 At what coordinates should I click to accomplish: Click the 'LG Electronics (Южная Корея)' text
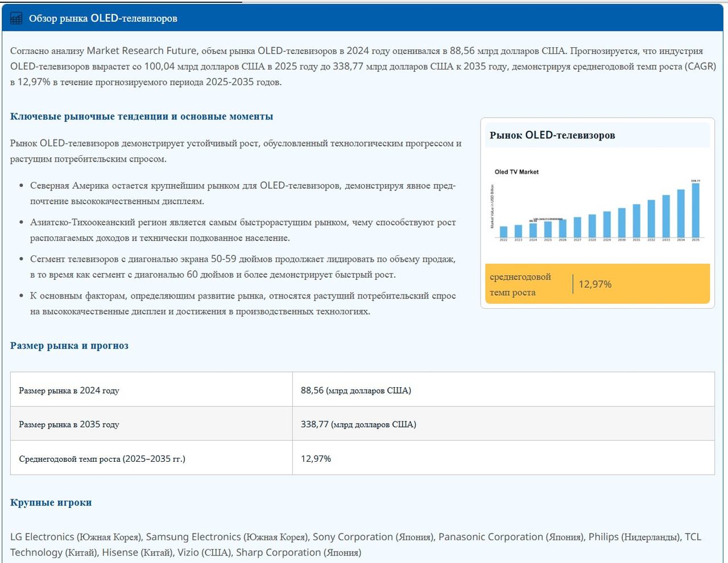point(76,537)
